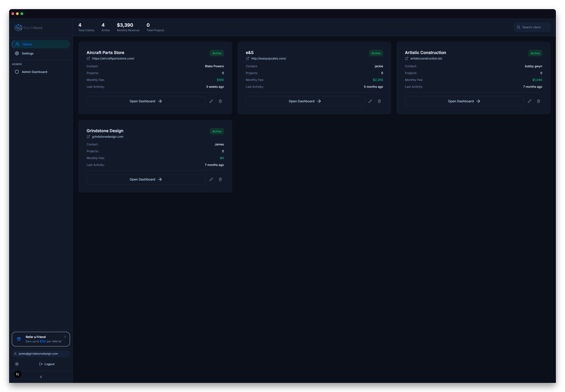The width and height of the screenshot is (565, 392).
Task: Open Settings via the gear icon
Action: pos(17,53)
